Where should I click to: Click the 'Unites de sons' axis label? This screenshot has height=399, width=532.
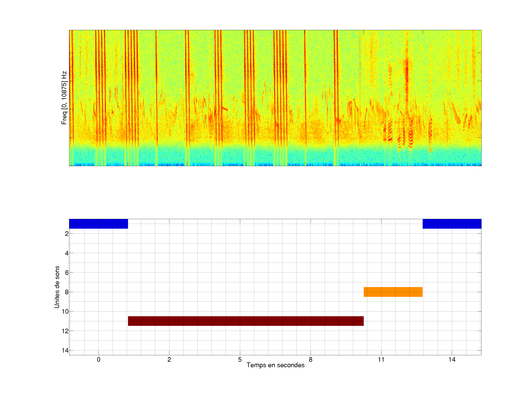click(x=57, y=287)
